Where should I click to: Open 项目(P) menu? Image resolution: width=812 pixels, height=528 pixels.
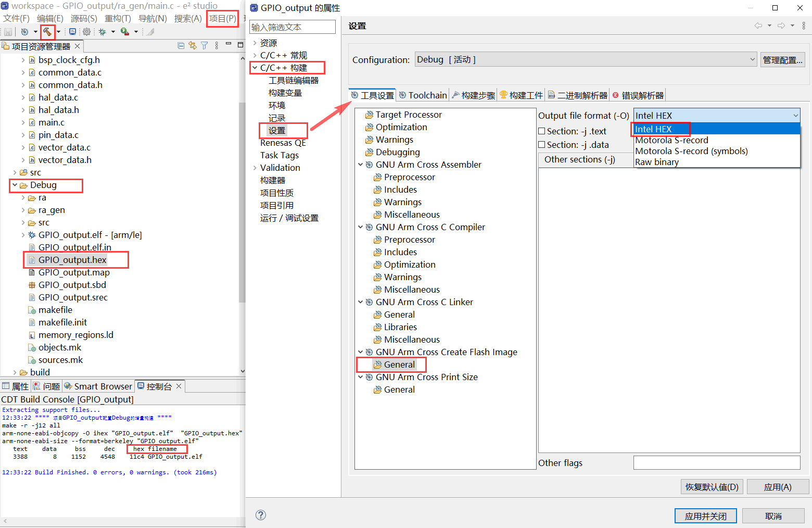tap(223, 18)
